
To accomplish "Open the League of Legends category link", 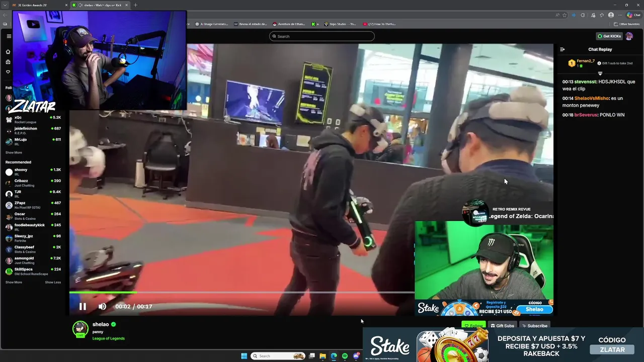I will click(109, 338).
